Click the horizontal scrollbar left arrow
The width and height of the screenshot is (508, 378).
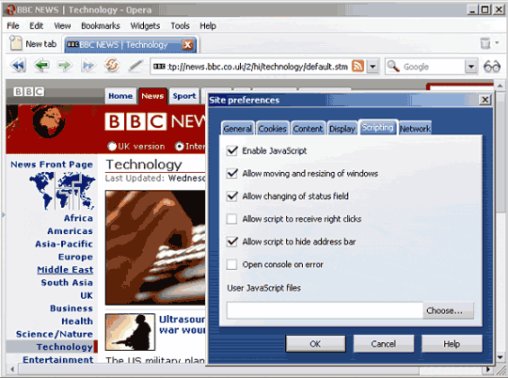(x=13, y=369)
